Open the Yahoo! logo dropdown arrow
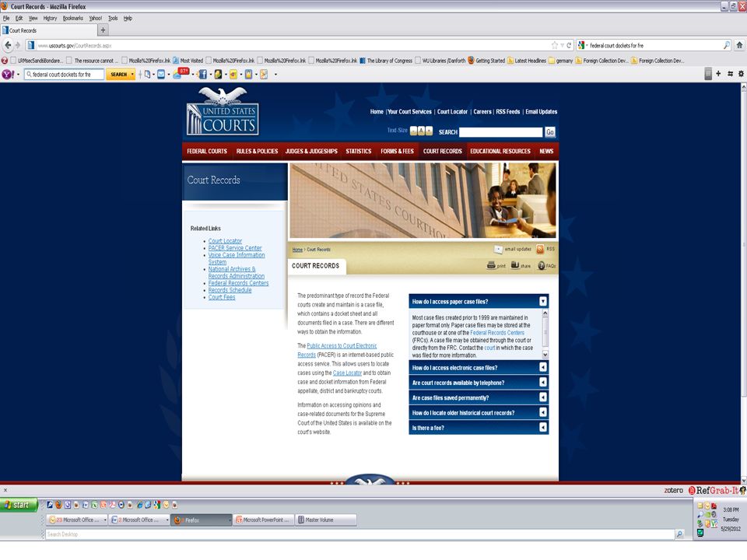 coord(18,75)
